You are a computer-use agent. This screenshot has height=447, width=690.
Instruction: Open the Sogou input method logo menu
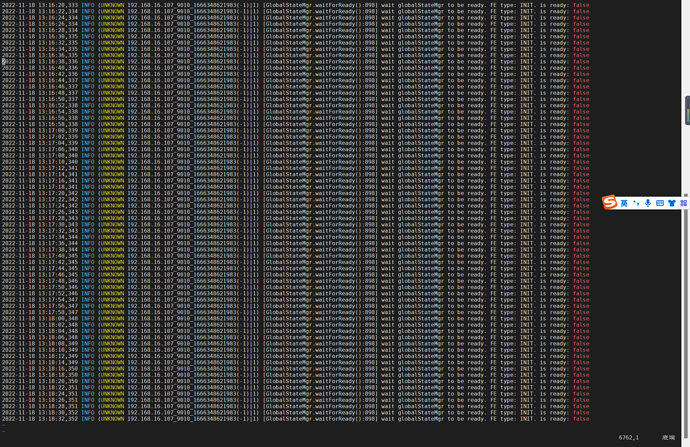click(609, 203)
